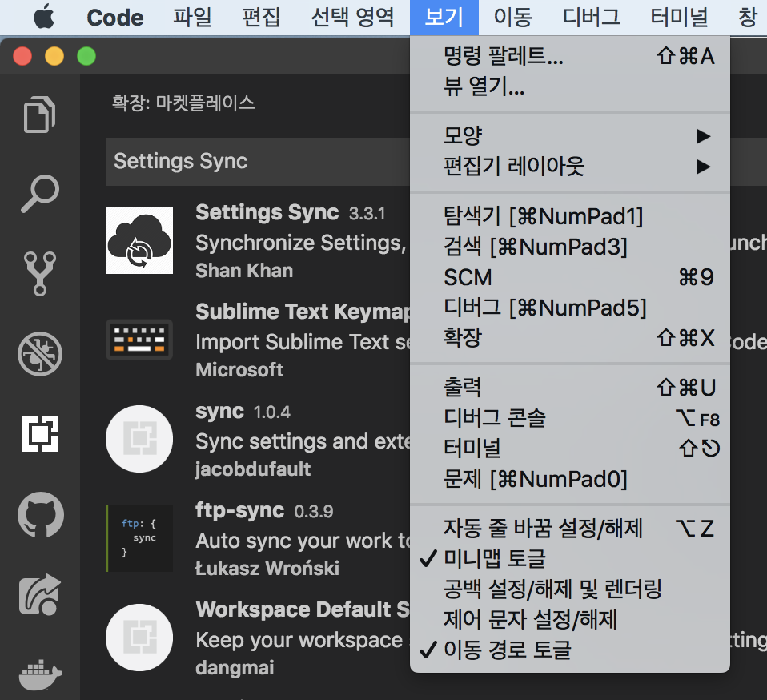
Task: Open the 선택 영역 menu
Action: point(352,18)
